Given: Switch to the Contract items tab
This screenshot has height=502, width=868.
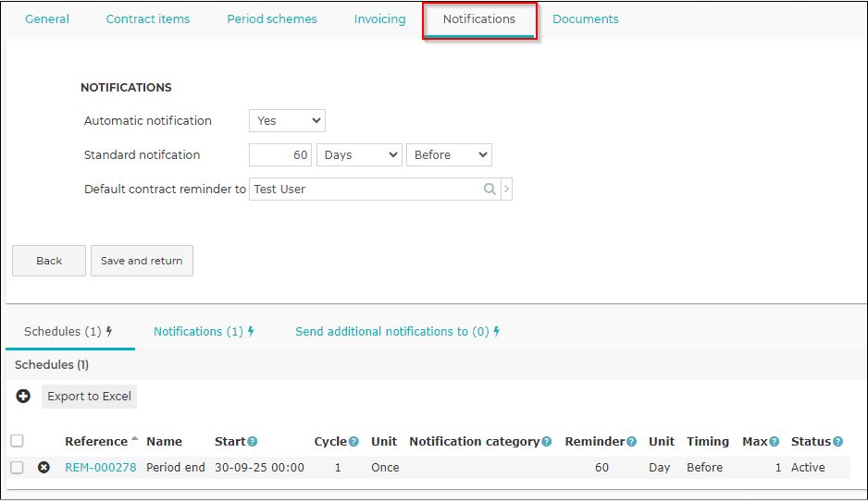Looking at the screenshot, I should point(148,19).
